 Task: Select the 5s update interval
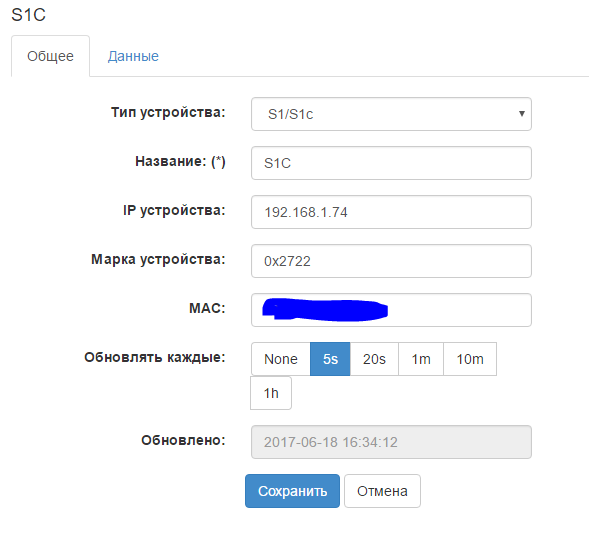(x=330, y=359)
